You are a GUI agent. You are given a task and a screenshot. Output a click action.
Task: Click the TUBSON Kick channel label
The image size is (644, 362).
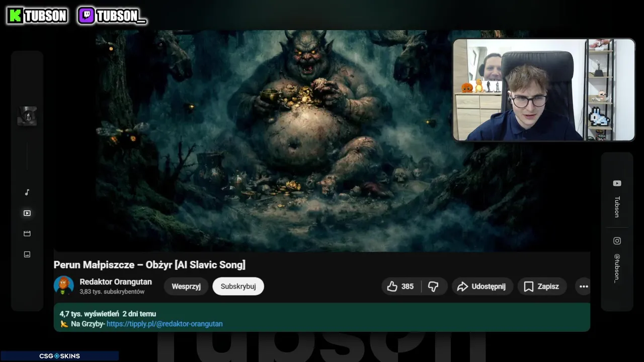(45, 16)
